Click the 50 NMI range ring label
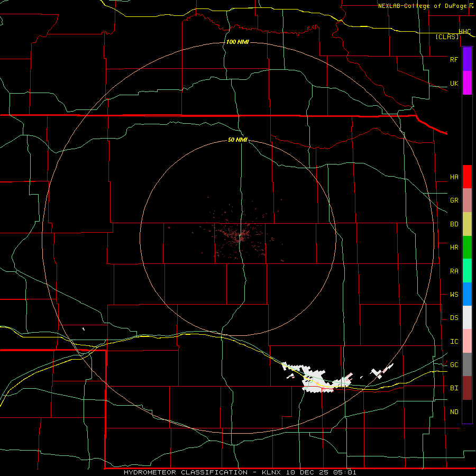Viewport: 476px width, 476px height. (x=237, y=140)
